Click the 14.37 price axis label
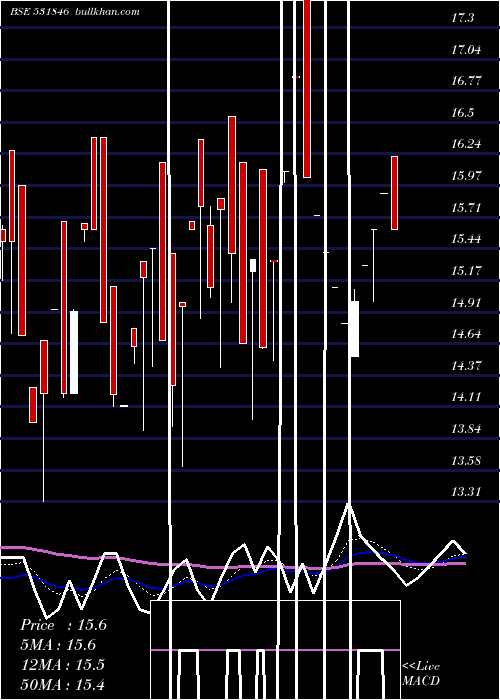The width and height of the screenshot is (500, 700). (466, 366)
